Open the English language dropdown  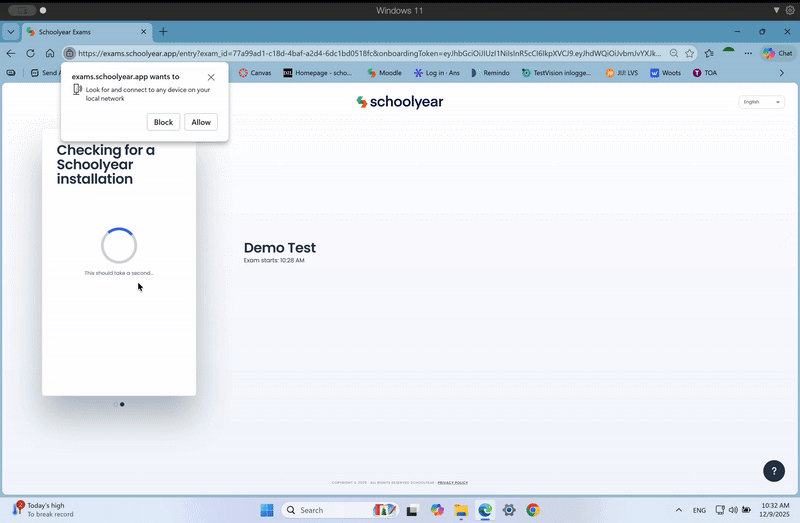coord(761,102)
